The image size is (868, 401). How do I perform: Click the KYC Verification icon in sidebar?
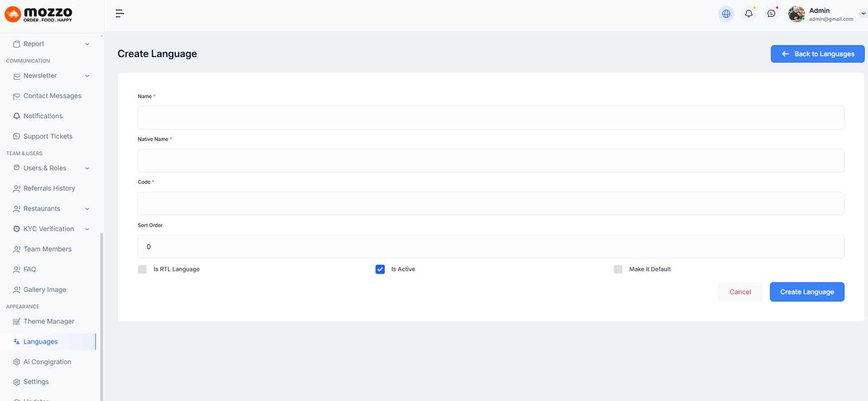17,229
